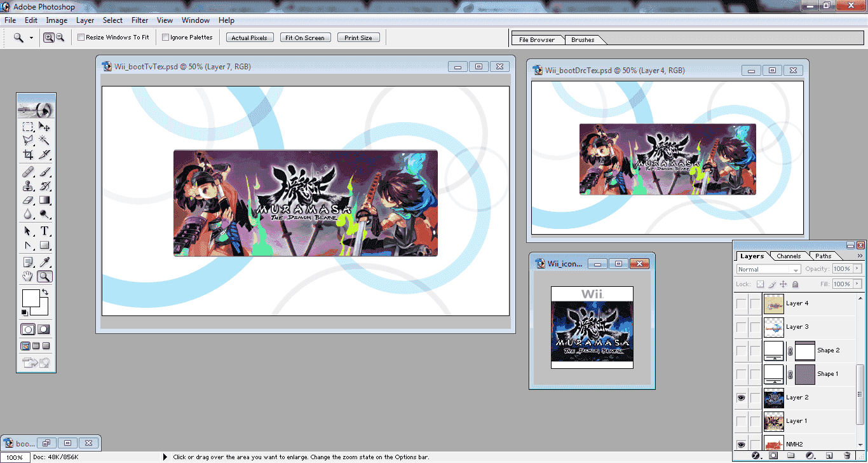Screen dimensions: 868x463
Task: Open the File menu
Action: pos(10,20)
